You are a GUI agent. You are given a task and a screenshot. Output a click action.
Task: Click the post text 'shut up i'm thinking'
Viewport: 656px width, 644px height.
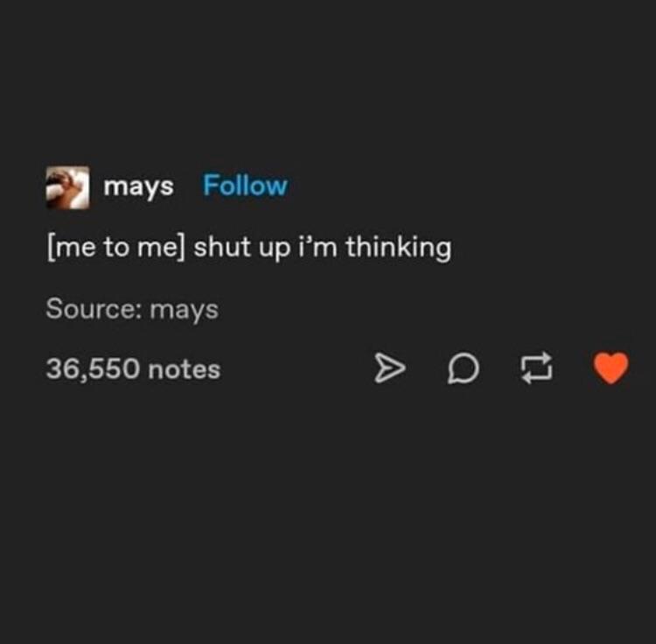click(322, 248)
